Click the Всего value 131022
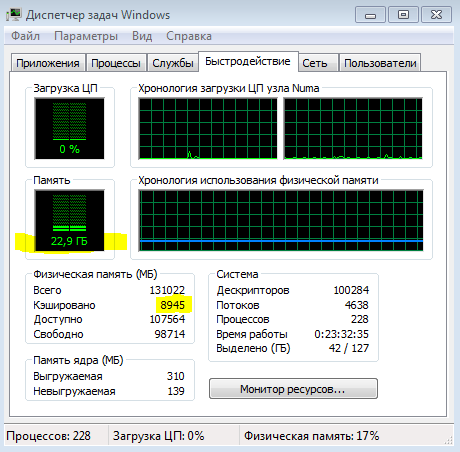 pos(167,290)
